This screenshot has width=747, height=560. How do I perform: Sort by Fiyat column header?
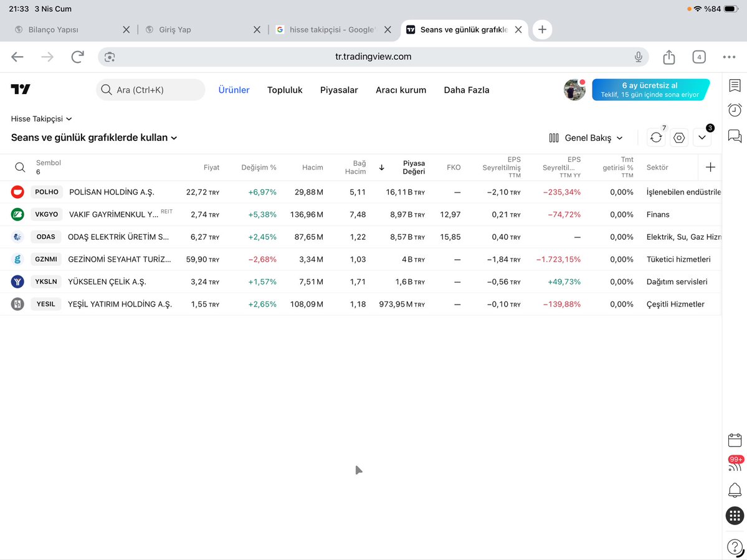tap(212, 167)
